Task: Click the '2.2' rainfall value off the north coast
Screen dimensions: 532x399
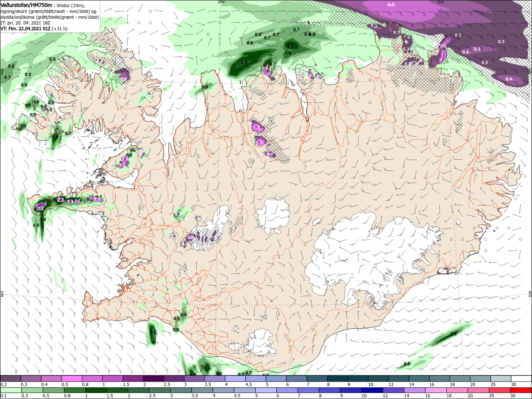Action: pyautogui.click(x=244, y=62)
